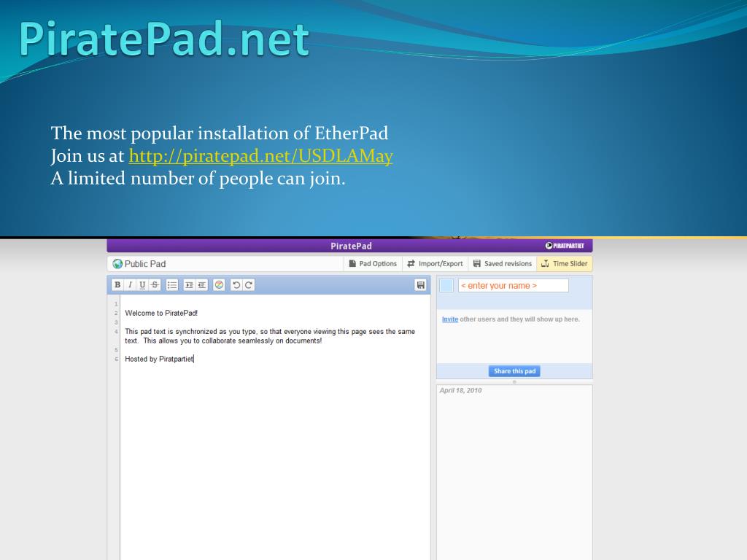Apply strikethrough formatting
Image resolution: width=747 pixels, height=560 pixels.
(x=155, y=285)
